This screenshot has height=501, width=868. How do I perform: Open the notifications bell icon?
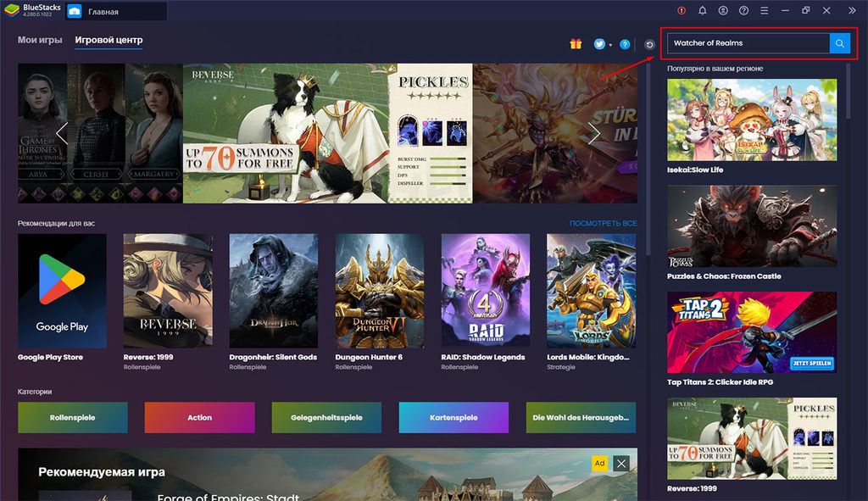point(702,10)
